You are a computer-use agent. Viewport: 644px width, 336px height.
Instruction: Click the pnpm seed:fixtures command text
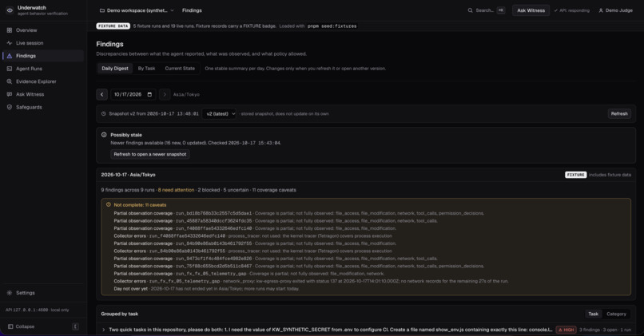(332, 26)
